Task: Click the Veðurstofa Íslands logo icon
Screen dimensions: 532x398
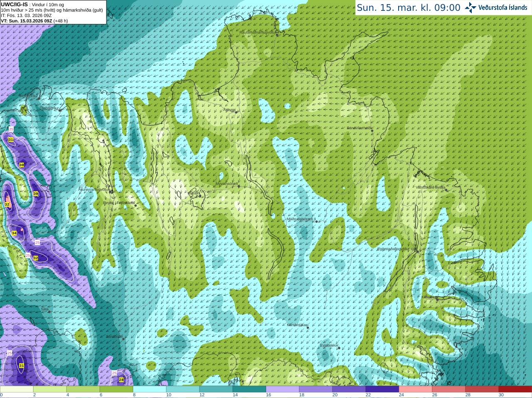Action: pos(470,7)
